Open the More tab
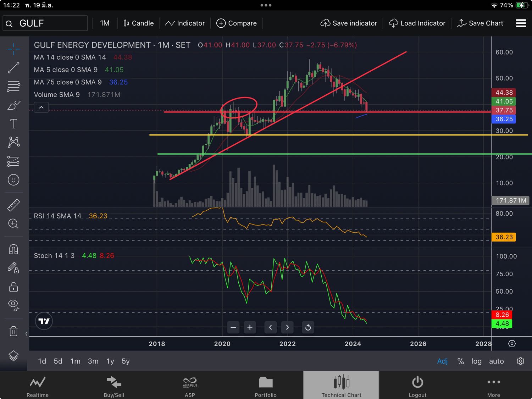 coord(493,386)
